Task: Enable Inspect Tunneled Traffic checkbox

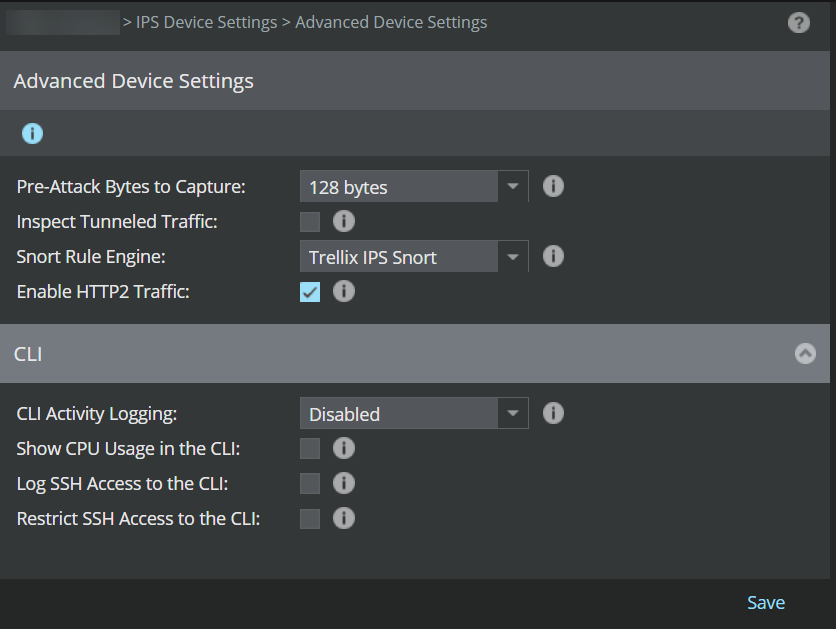Action: pos(310,222)
